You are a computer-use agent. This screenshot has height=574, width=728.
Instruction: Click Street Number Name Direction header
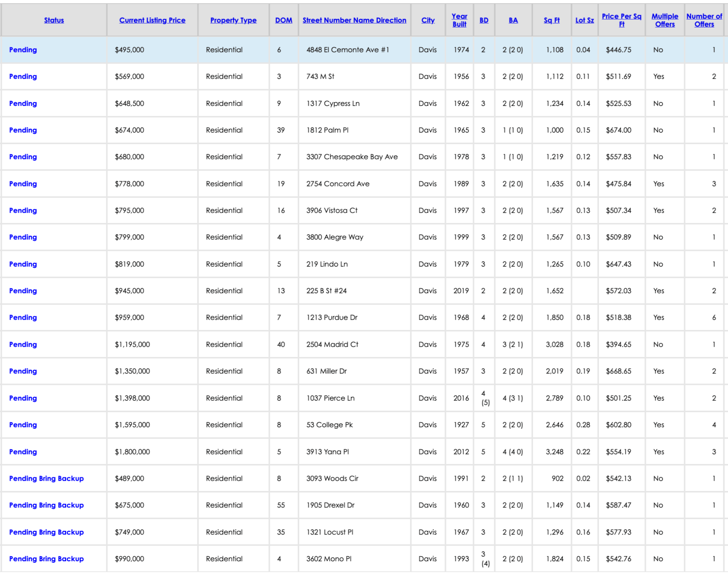tap(354, 20)
